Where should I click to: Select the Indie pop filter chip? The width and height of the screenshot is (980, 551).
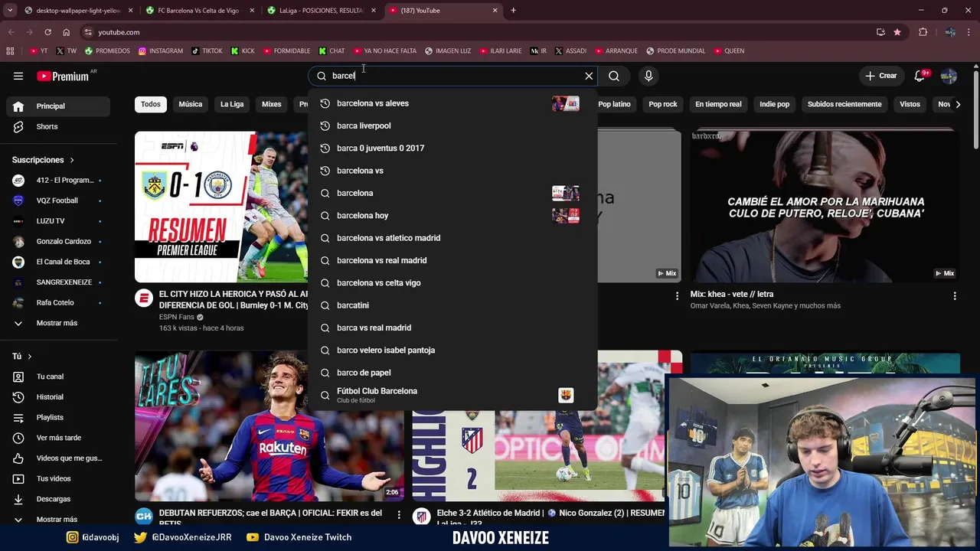(x=774, y=104)
